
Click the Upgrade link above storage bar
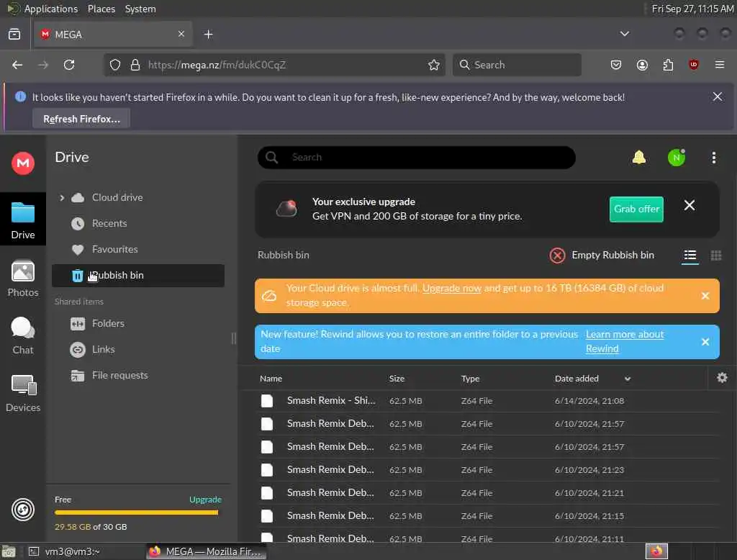(205, 500)
